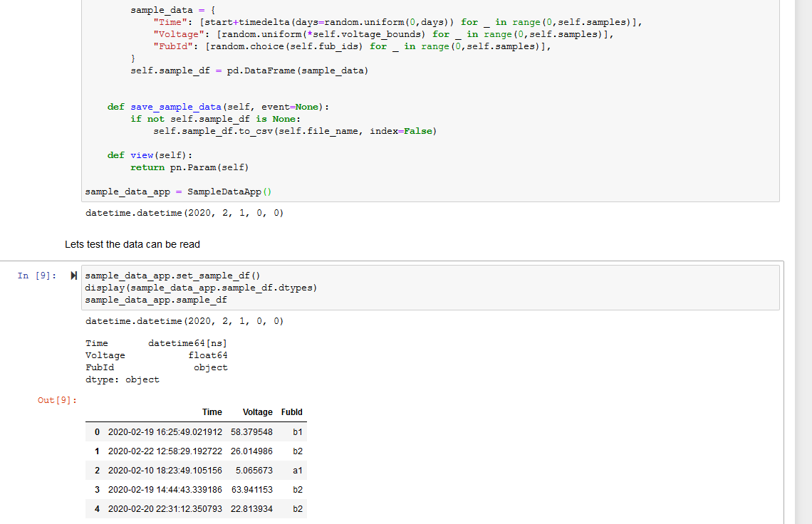Click time value 2020-02-19 16:25:49.021912
This screenshot has width=812, height=524.
(165, 432)
